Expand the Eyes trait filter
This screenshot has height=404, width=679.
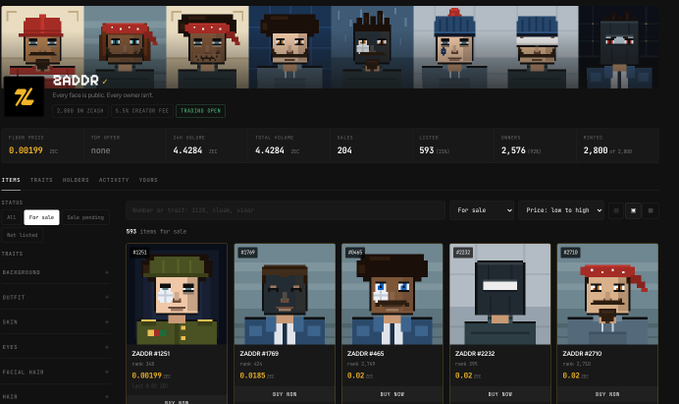(x=55, y=347)
